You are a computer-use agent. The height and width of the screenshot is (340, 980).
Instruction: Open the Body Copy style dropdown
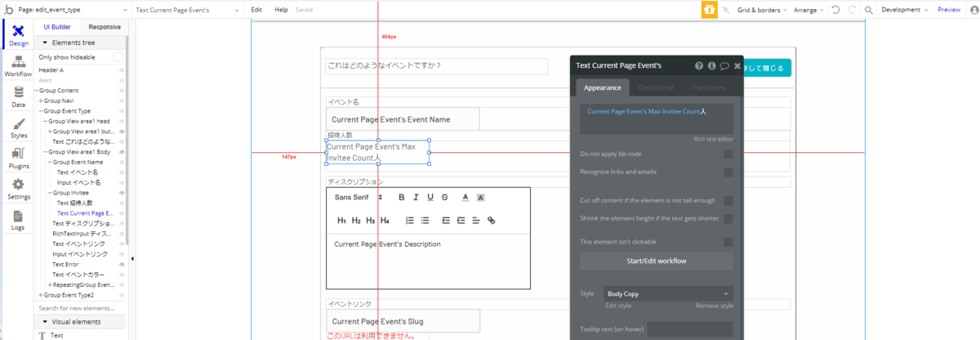click(668, 293)
